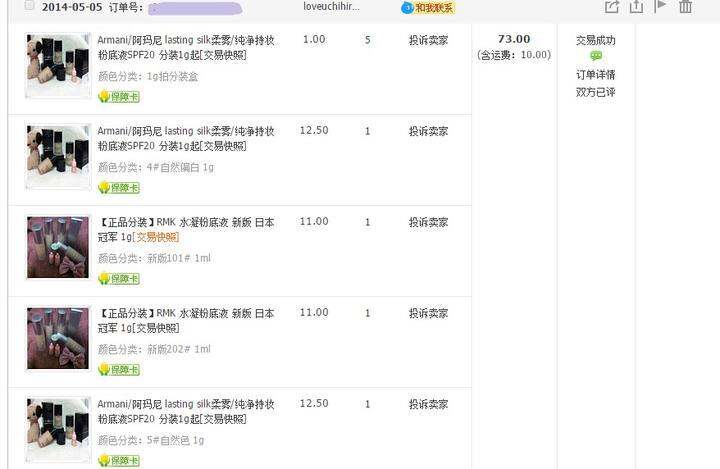Flag this order with the flag icon
Viewport: 720px width, 469px height.
point(660,6)
